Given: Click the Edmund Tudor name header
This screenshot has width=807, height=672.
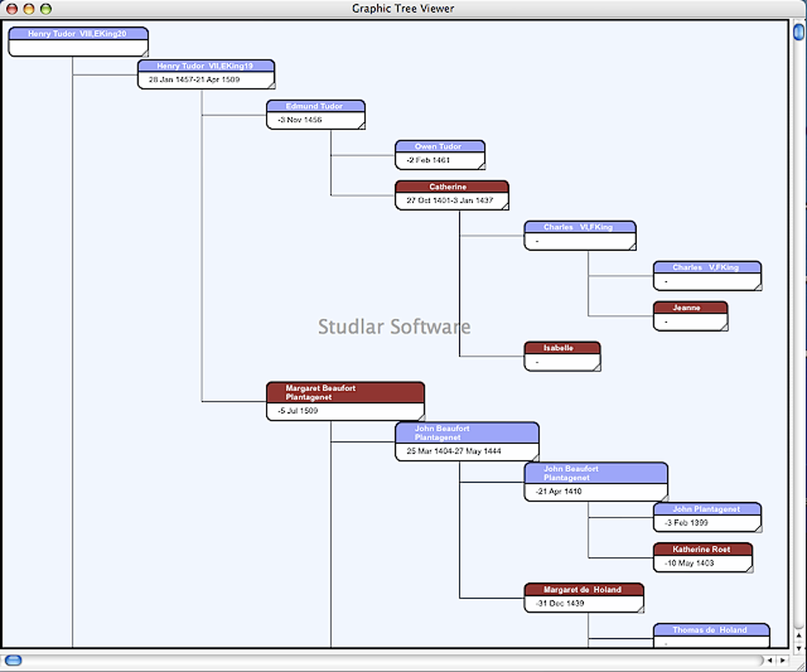Looking at the screenshot, I should pyautogui.click(x=316, y=106).
